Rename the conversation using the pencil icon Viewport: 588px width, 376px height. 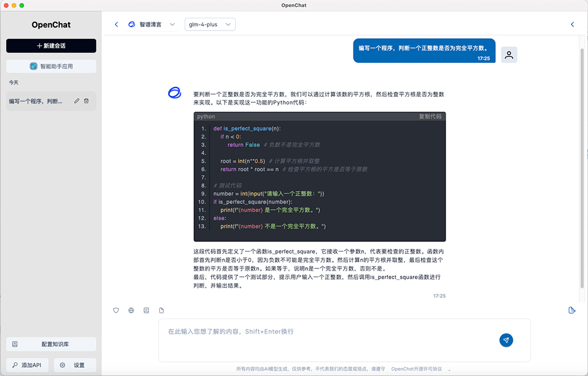coord(76,101)
